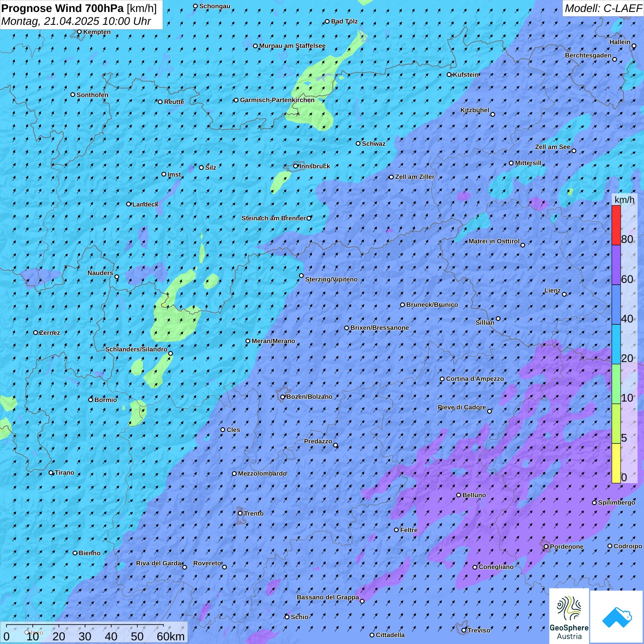Viewport: 644px width, 644px height.
Task: Click the Cles label
Action: [x=233, y=430]
